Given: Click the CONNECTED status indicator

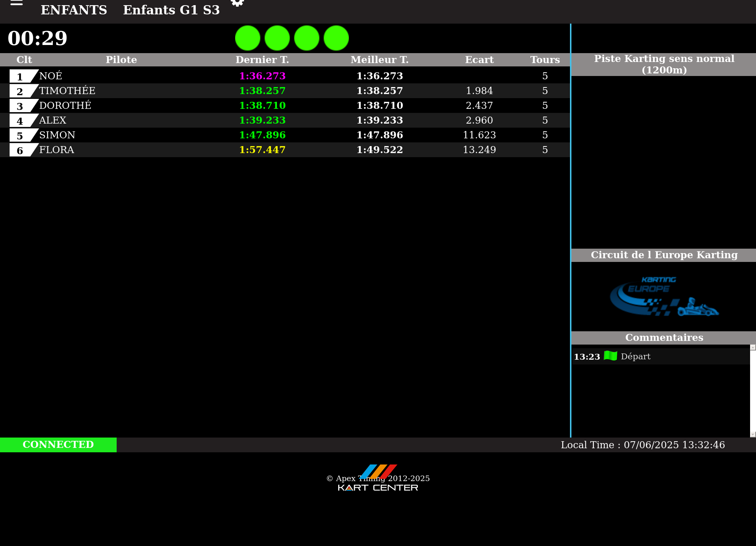Looking at the screenshot, I should [58, 445].
